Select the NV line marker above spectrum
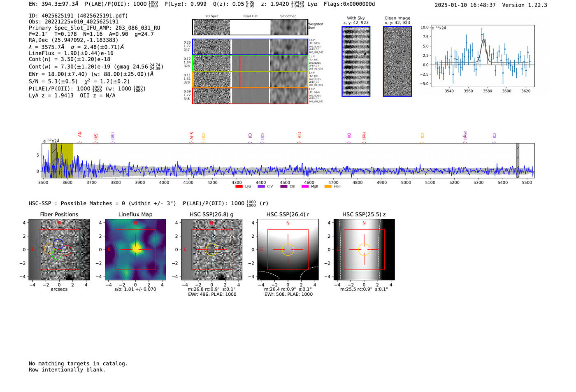The width and height of the screenshot is (576, 392). coord(79,137)
